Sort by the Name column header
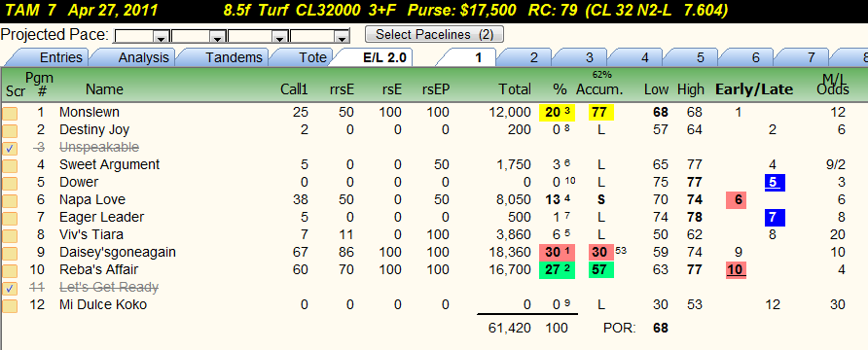 (x=104, y=89)
